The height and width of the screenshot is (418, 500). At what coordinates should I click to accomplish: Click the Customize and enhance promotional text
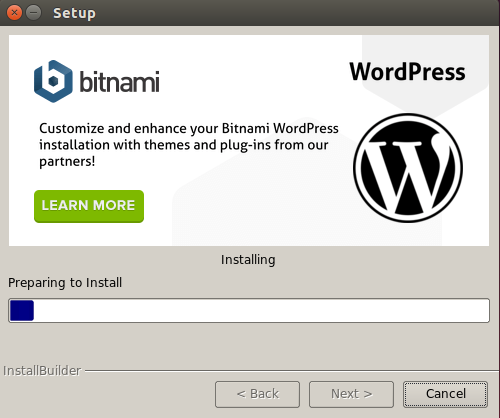point(189,145)
